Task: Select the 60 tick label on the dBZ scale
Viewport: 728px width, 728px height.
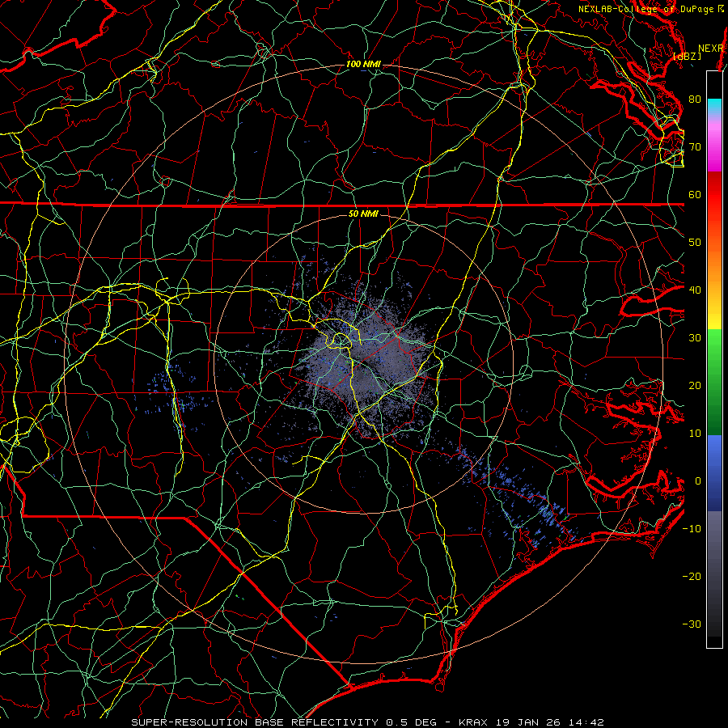Action: tap(695, 194)
